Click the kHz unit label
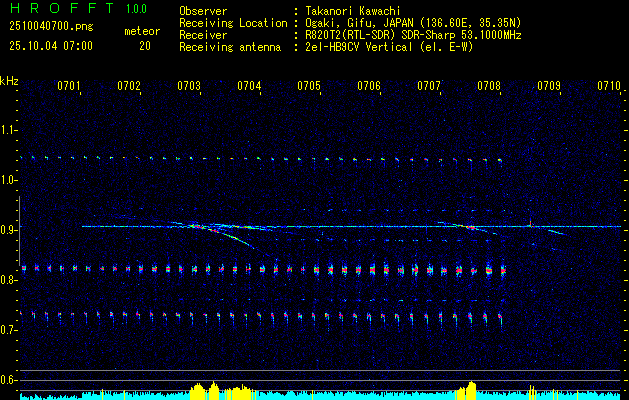The width and height of the screenshot is (629, 400). [9, 81]
